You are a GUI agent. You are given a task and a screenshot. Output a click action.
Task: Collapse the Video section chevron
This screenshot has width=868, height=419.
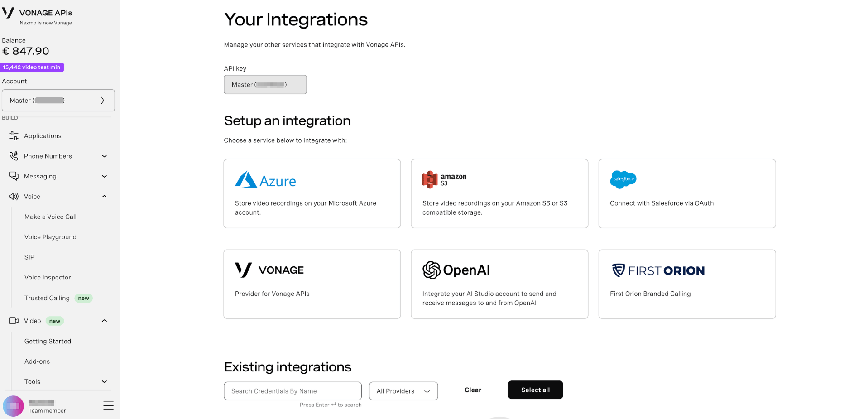click(105, 321)
